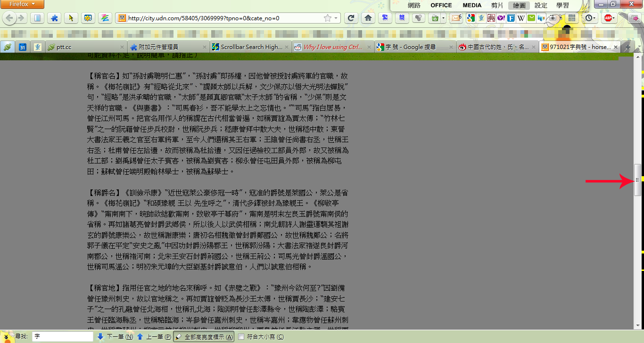
Task: Take a screenshot with the camera icon
Action: (553, 18)
